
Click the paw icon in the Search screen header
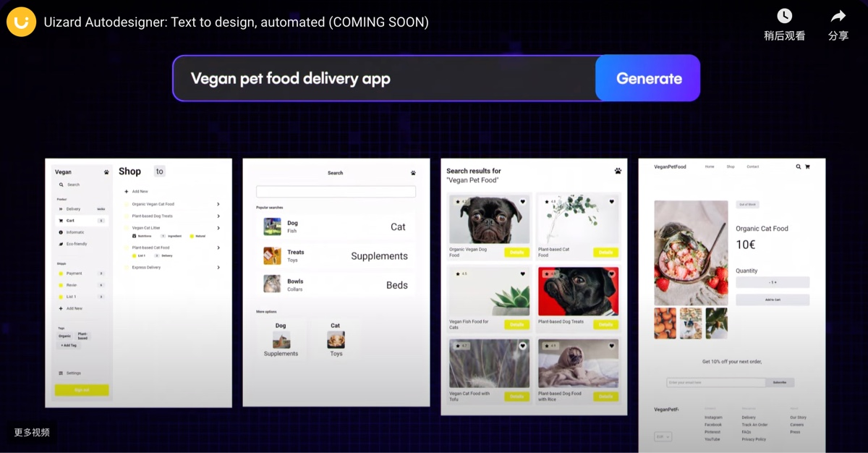pyautogui.click(x=413, y=173)
